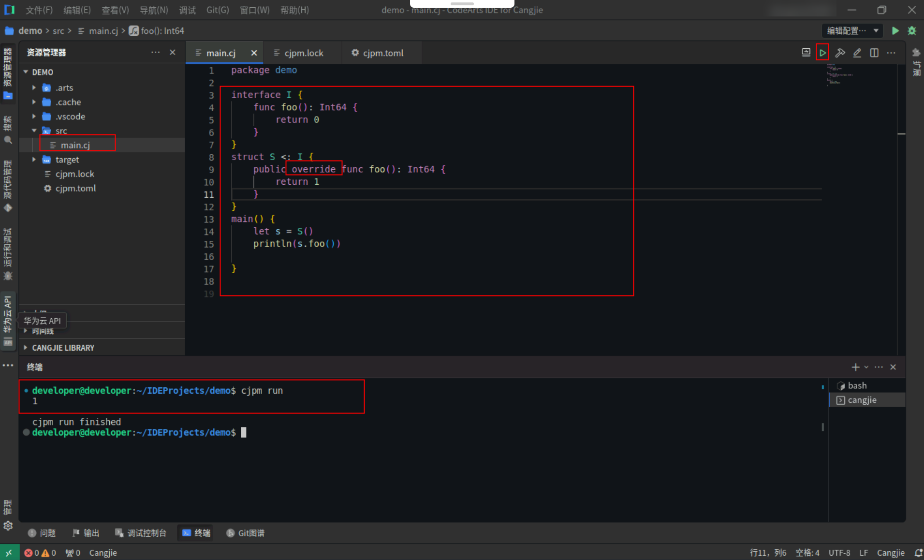Start debugging with the green bug icon
Viewport: 924px width, 560px height.
[912, 31]
